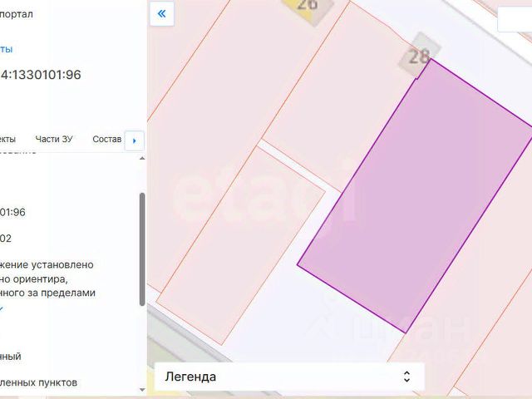This screenshot has width=532, height=399.
Task: Switch to the Состав tab
Action: coord(107,139)
